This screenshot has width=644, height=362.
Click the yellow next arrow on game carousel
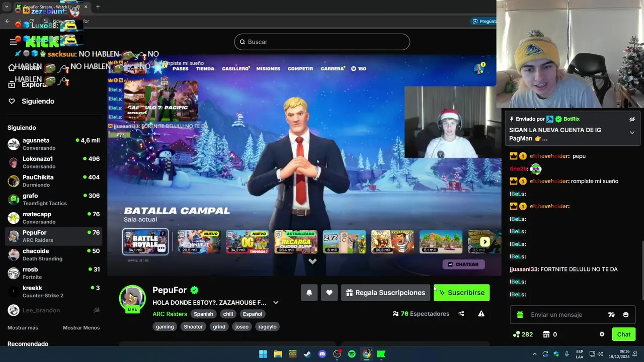485,242
